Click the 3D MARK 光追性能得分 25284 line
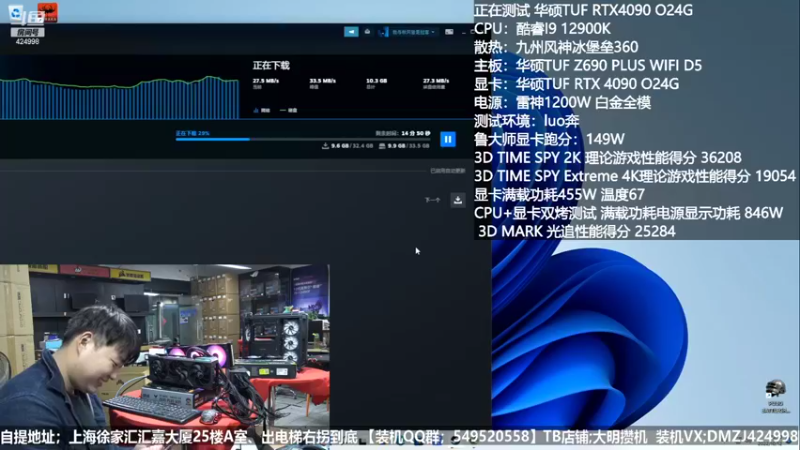This screenshot has height=450, width=800. [577, 231]
